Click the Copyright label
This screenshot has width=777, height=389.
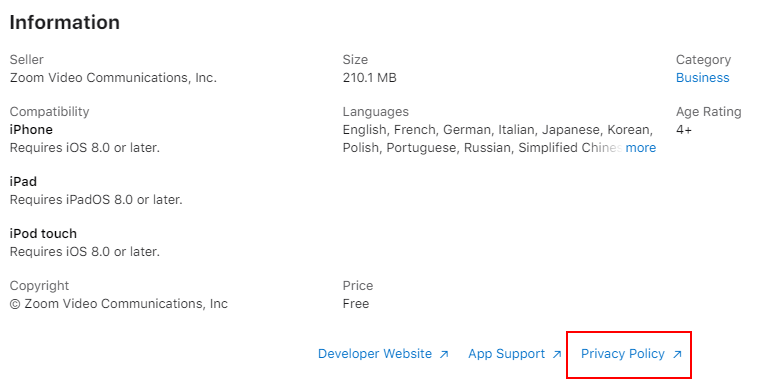point(39,286)
